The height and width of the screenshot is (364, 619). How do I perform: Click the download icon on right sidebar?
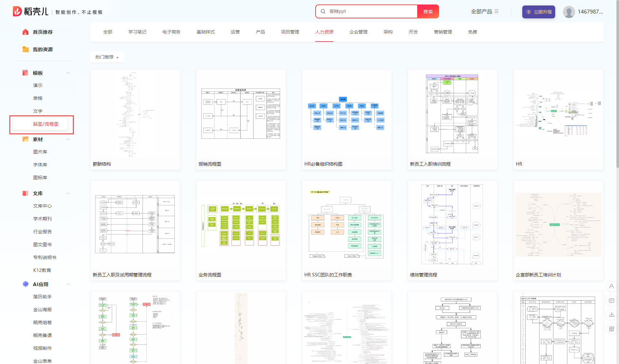coord(611,314)
